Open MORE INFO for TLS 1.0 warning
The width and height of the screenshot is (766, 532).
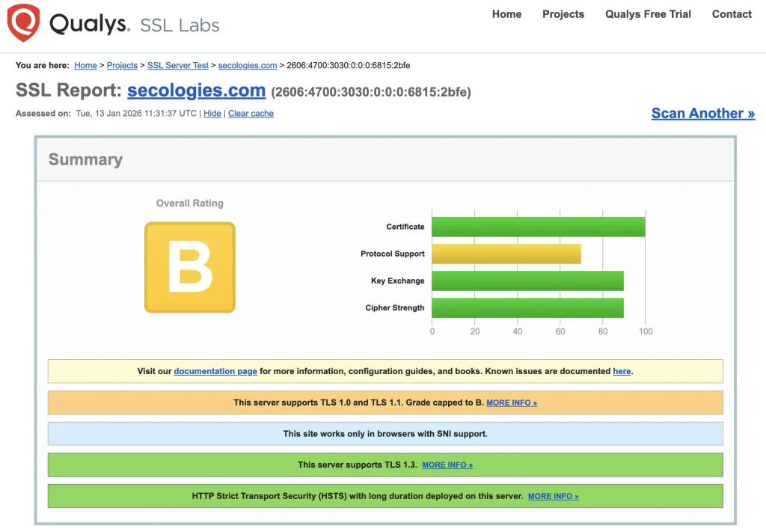point(512,403)
